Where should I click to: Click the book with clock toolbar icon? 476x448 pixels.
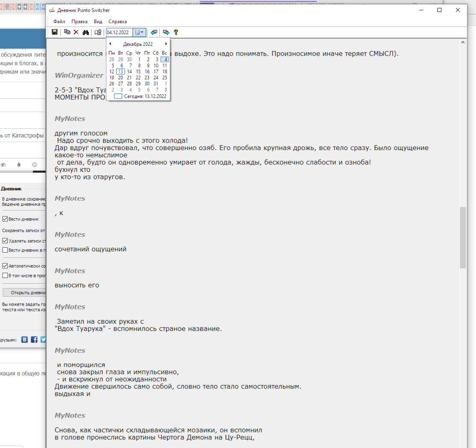98,32
